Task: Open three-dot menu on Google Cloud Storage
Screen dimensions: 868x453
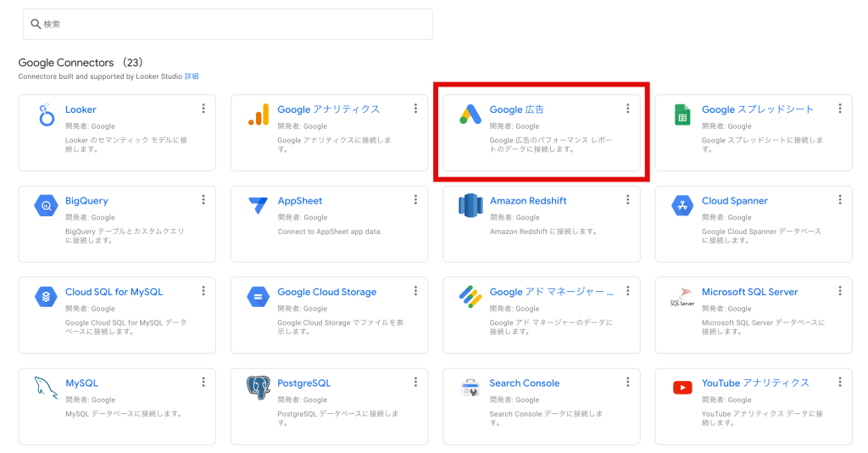Action: [x=415, y=291]
